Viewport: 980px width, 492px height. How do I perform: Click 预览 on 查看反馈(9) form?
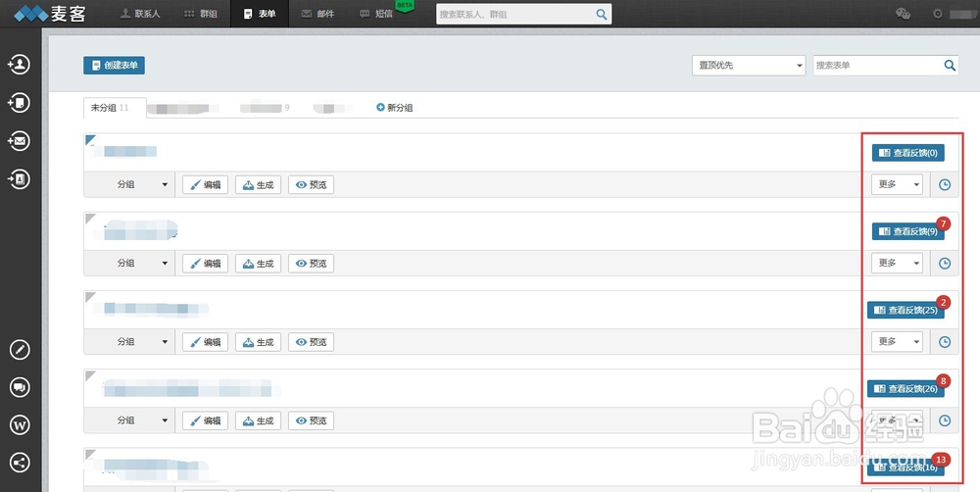click(x=311, y=264)
